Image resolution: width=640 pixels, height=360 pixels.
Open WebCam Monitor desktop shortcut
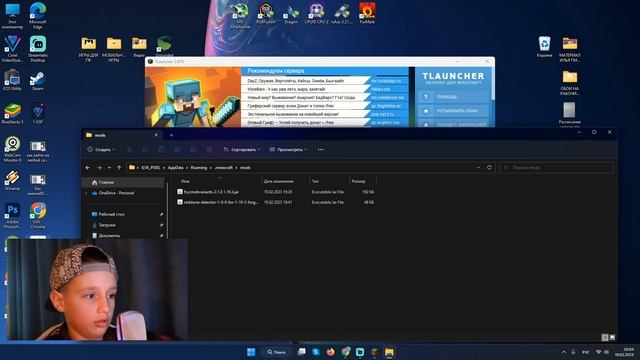12,149
